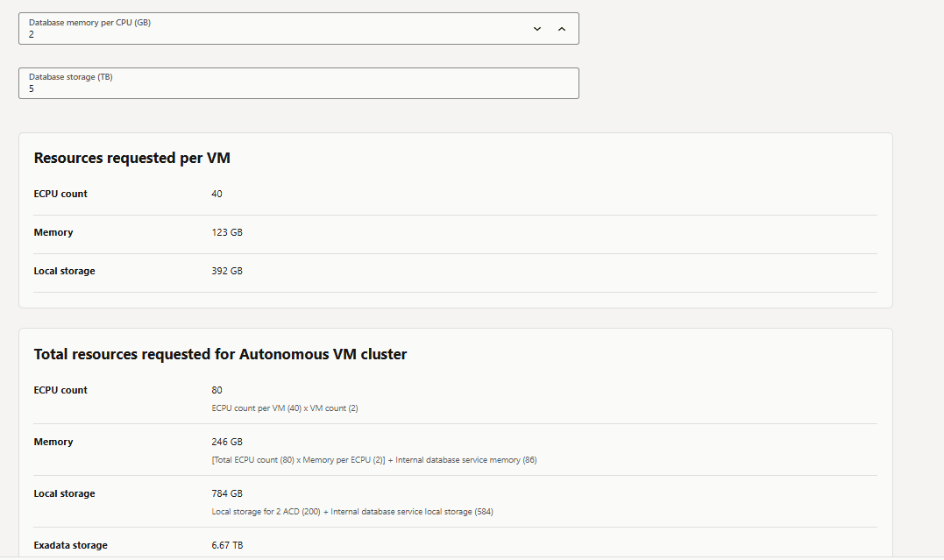944x560 pixels.
Task: Select the value 2 in memory per CPU field
Action: [x=32, y=35]
